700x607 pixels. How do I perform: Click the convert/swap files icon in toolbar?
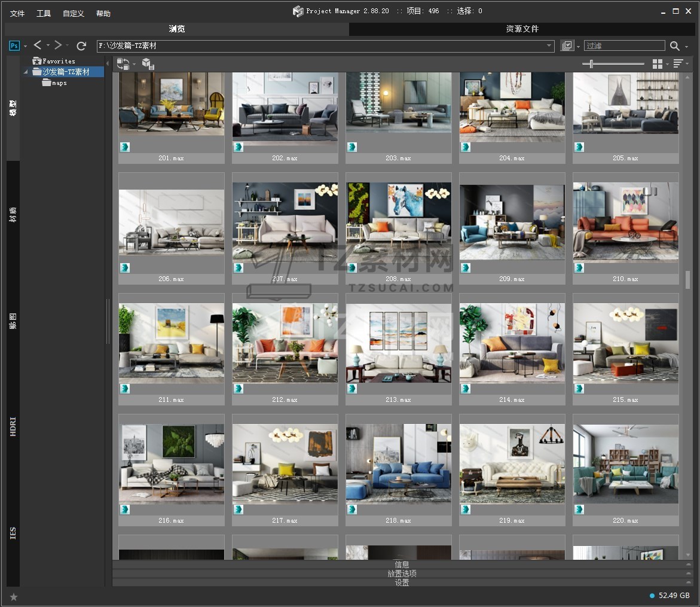pos(123,64)
